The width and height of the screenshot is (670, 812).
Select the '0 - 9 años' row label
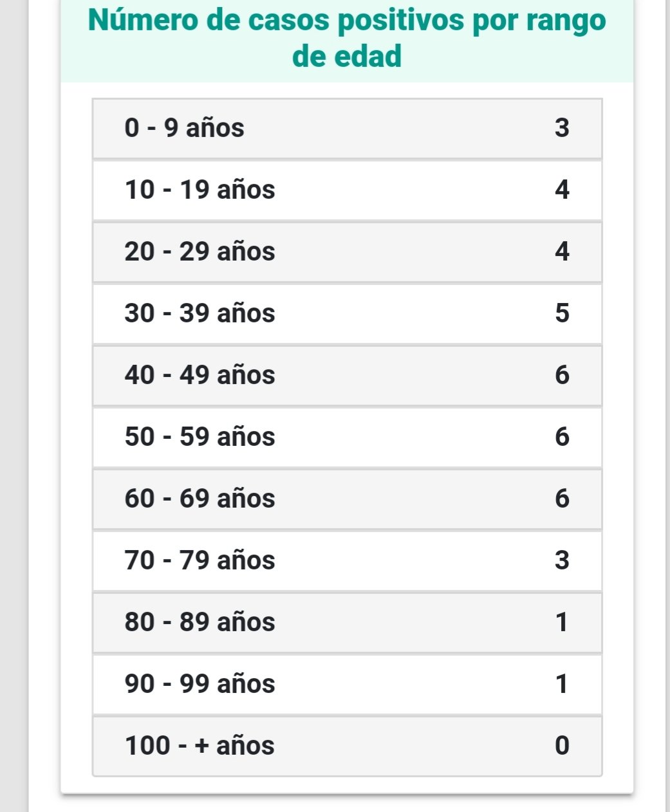pos(184,128)
